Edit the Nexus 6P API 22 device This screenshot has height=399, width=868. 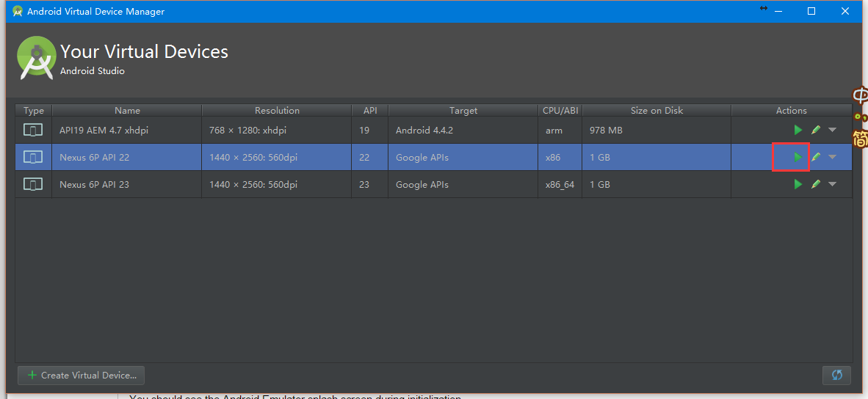(816, 157)
